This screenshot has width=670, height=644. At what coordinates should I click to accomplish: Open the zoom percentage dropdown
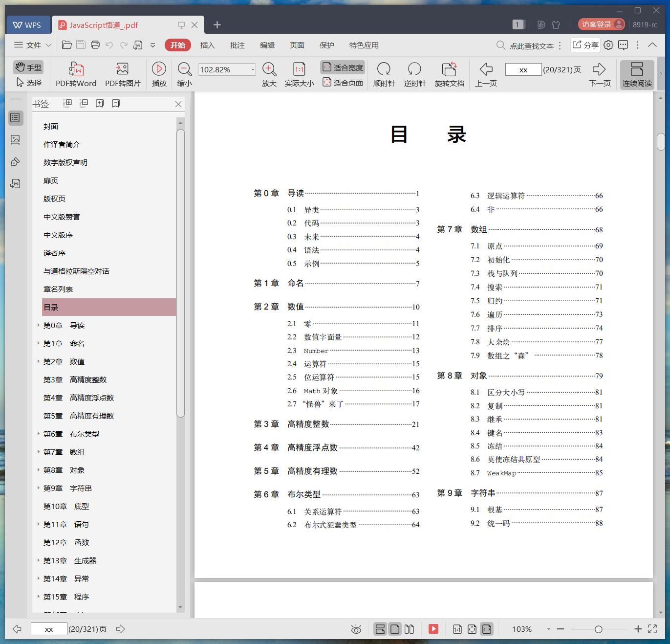pos(253,69)
